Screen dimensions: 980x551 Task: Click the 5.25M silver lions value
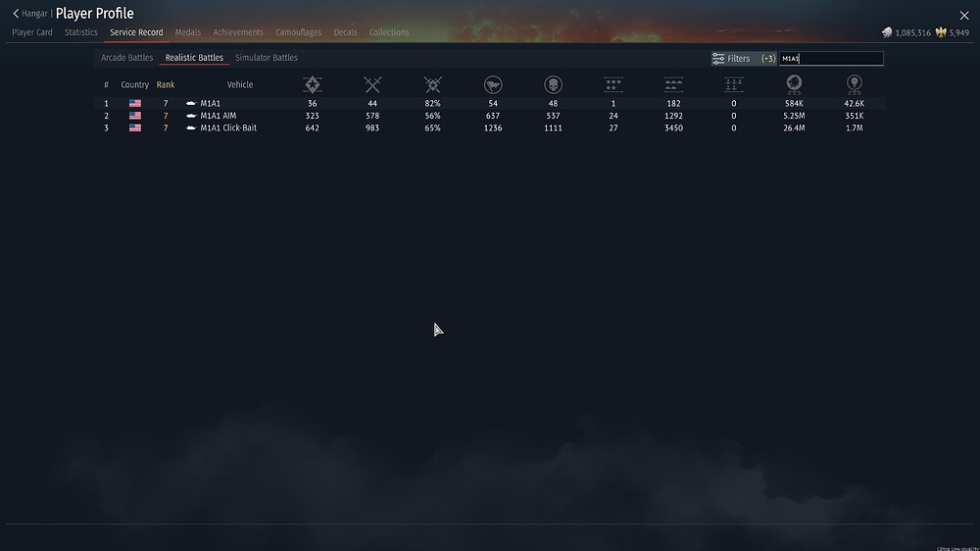tap(794, 116)
